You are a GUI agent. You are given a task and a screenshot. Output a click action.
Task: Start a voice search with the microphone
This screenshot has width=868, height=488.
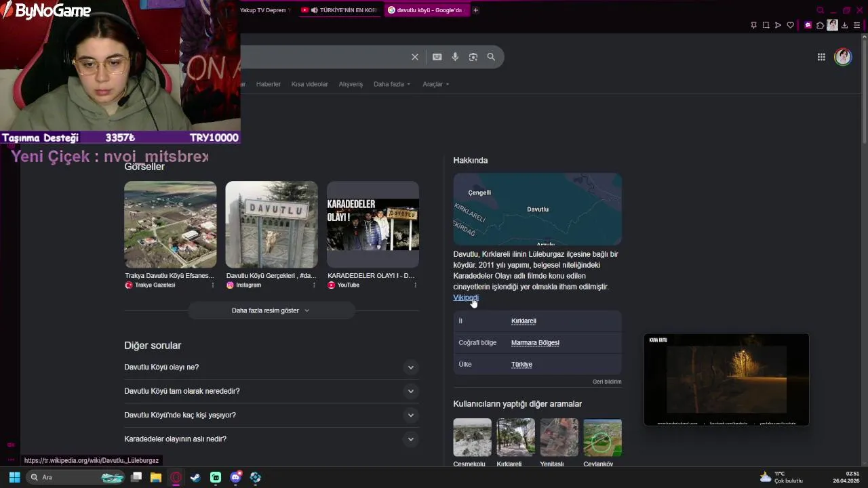coord(455,57)
